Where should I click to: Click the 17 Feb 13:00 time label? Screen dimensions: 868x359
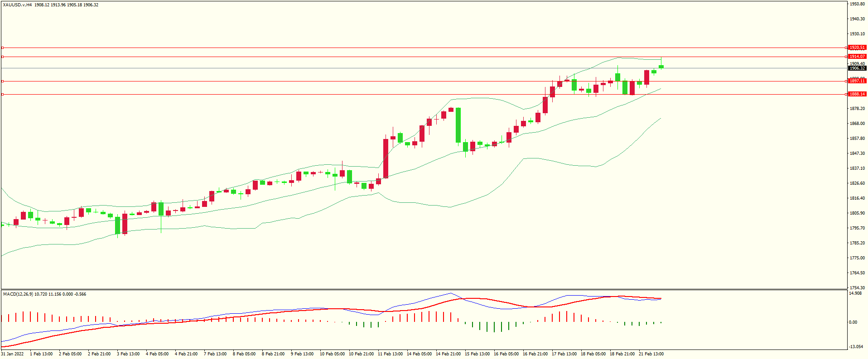pyautogui.click(x=564, y=354)
